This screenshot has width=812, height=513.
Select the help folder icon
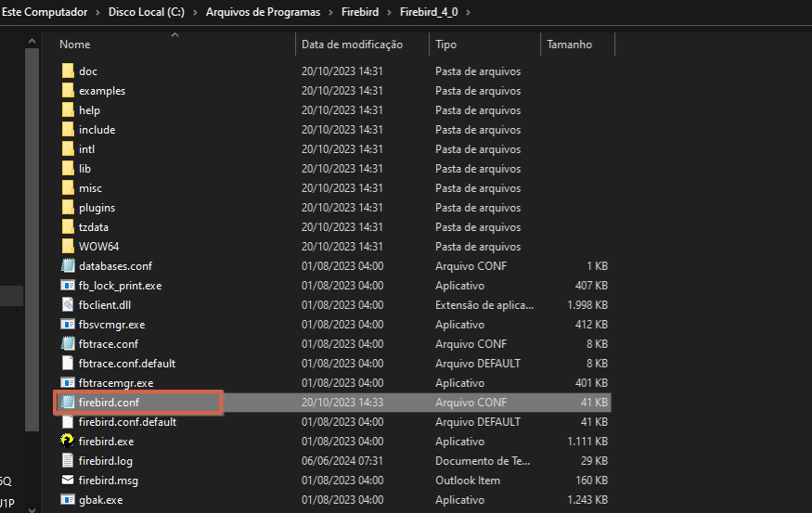(x=68, y=110)
